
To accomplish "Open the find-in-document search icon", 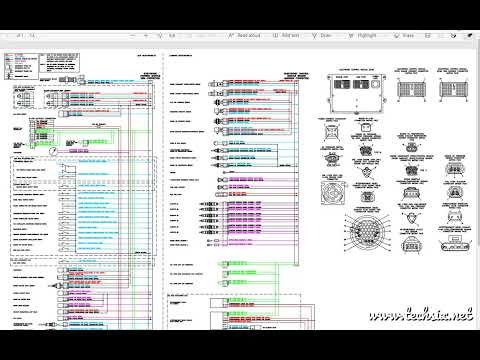I will point(32,35).
